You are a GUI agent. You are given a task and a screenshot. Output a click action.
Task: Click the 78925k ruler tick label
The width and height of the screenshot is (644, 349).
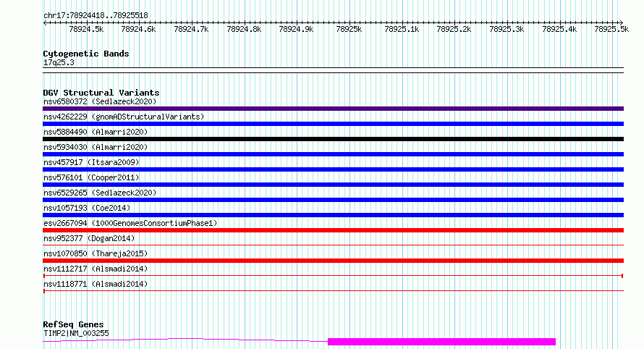click(x=349, y=30)
